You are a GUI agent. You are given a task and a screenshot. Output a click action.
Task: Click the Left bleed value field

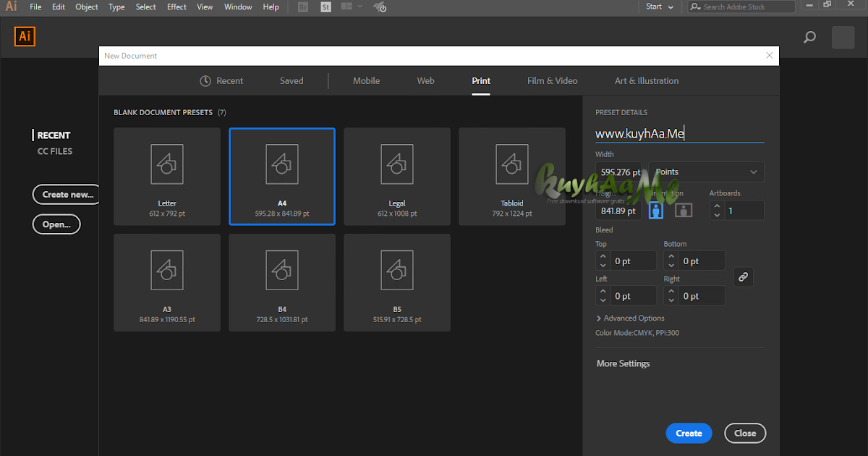[x=633, y=296]
